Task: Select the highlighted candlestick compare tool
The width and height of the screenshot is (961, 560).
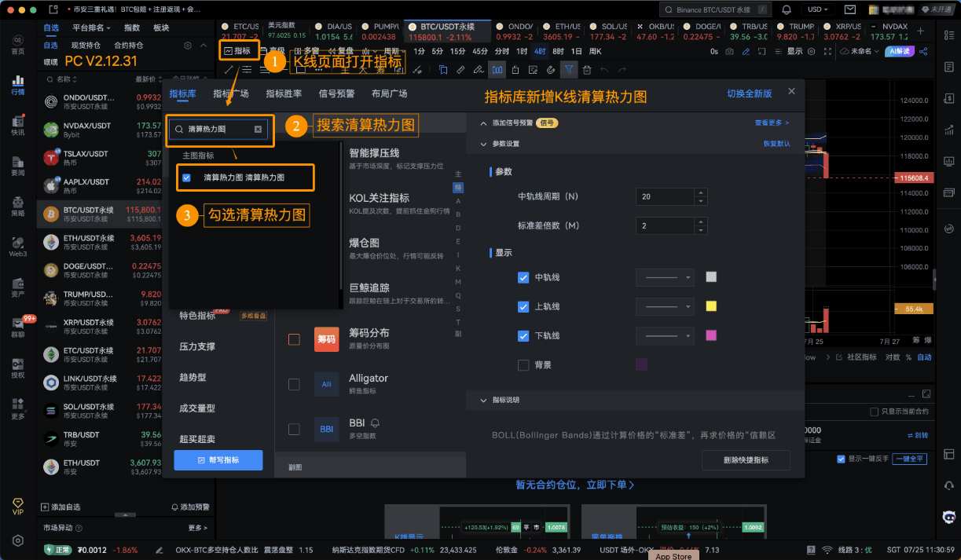Action: coord(497,69)
